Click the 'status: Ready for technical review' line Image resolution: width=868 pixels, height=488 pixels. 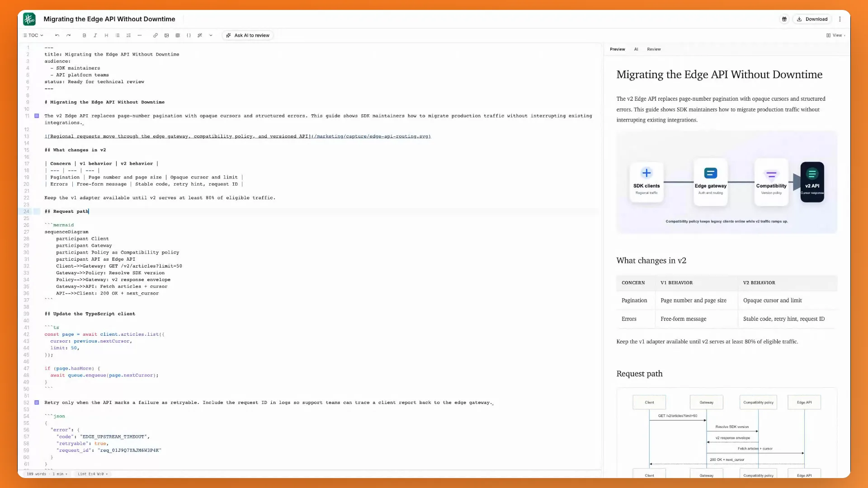pyautogui.click(x=94, y=82)
